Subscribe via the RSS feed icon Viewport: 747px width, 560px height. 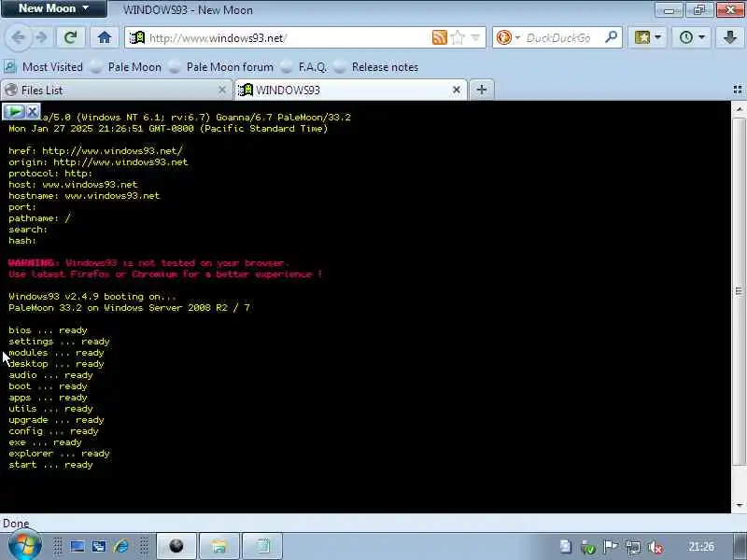[x=439, y=37]
